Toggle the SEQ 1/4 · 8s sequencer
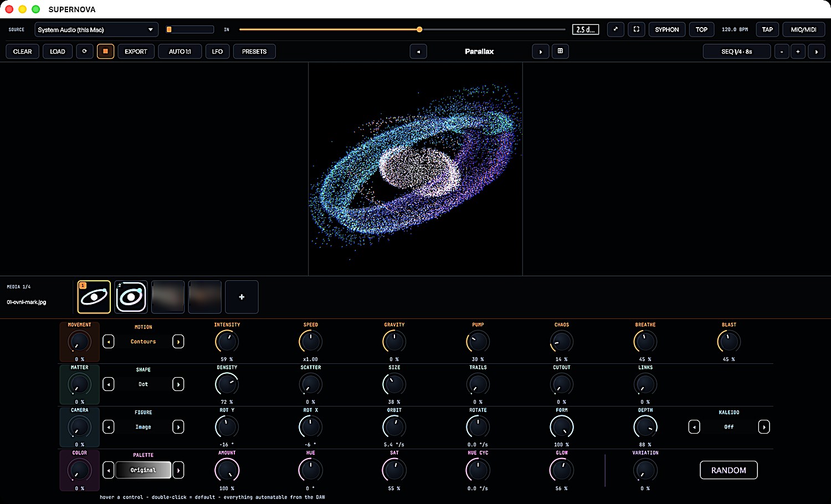Image resolution: width=831 pixels, height=504 pixels. point(737,52)
